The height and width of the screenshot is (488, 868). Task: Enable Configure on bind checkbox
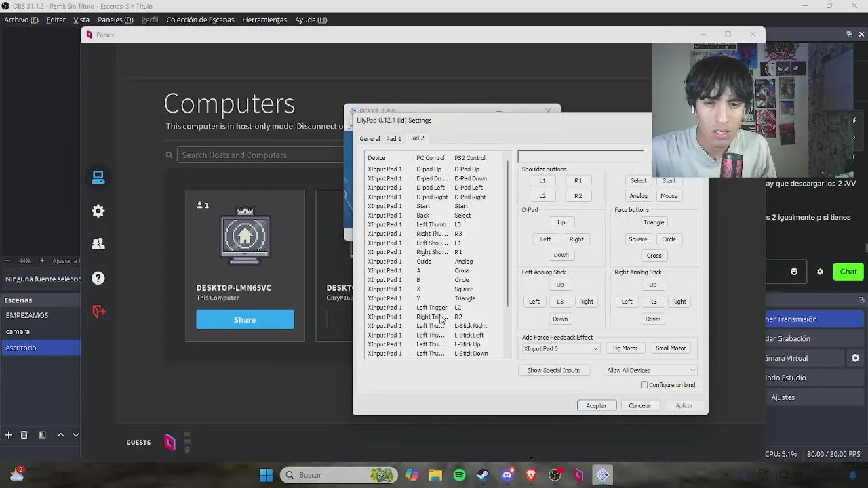[x=644, y=385]
